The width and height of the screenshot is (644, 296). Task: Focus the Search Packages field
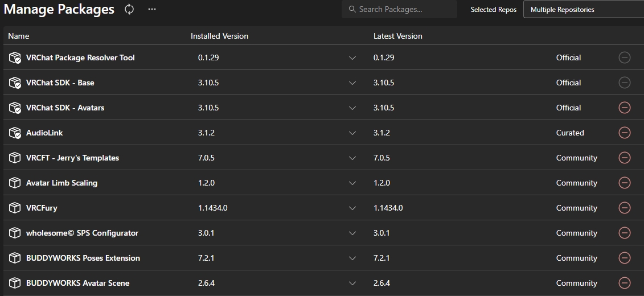pos(399,9)
